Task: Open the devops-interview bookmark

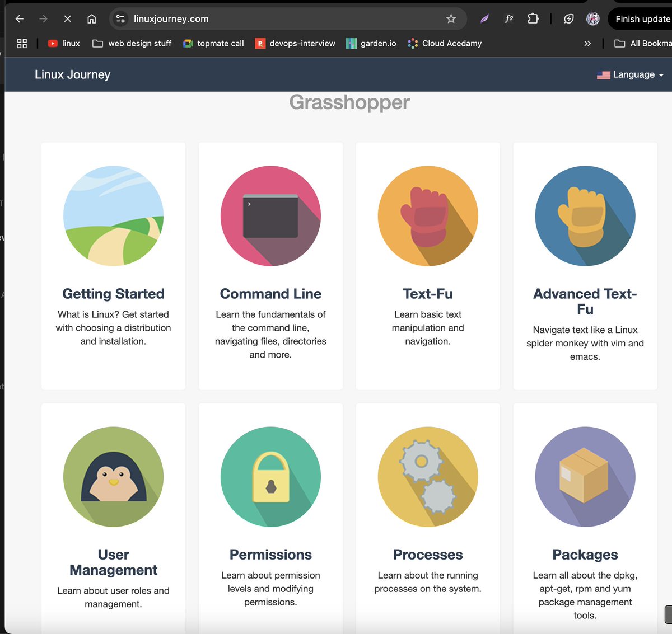Action: click(295, 43)
